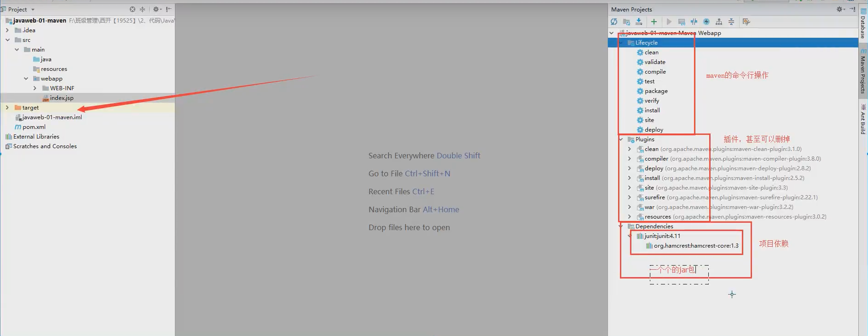The image size is (868, 336).
Task: Select the resources plugin entry
Action: [x=732, y=217]
